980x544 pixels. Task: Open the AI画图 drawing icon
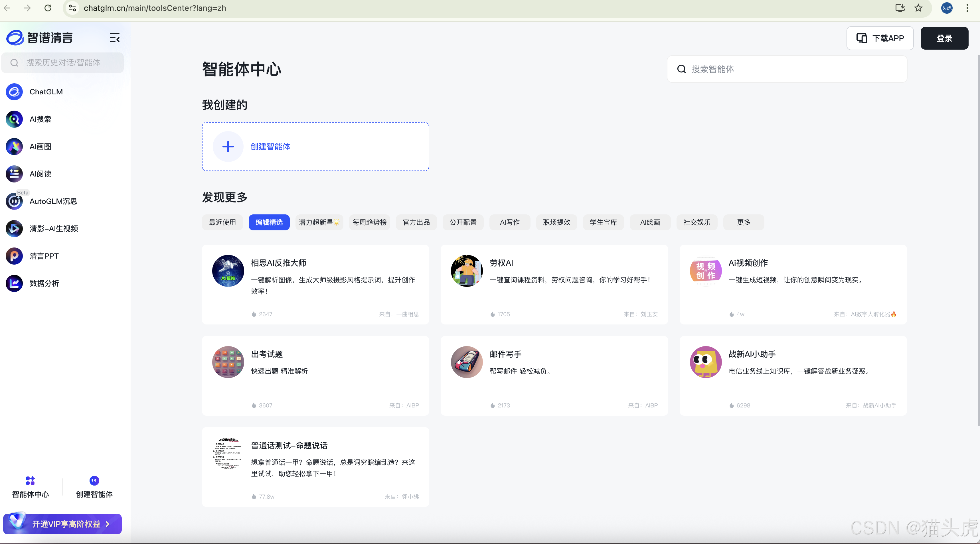15,147
